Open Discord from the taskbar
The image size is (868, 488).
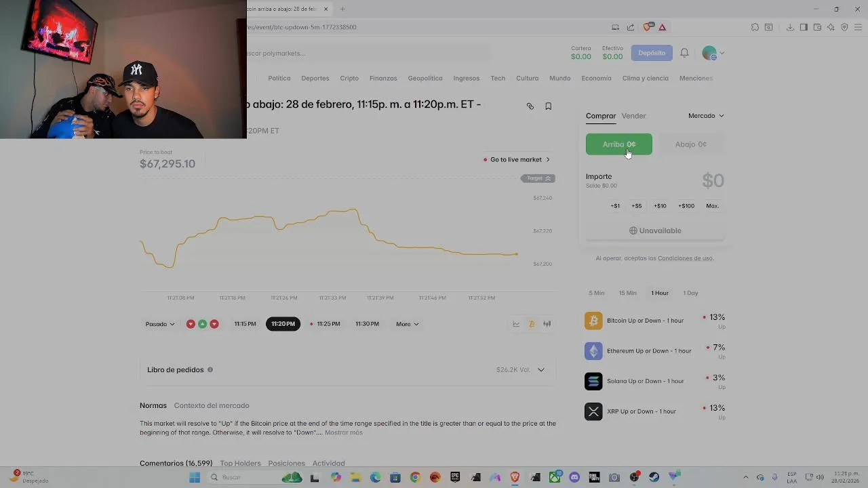(x=575, y=477)
